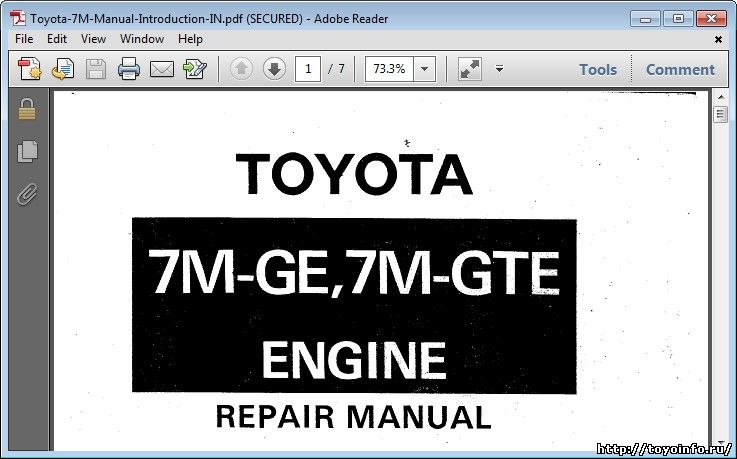
Task: Go to previous page arrow
Action: [x=241, y=69]
